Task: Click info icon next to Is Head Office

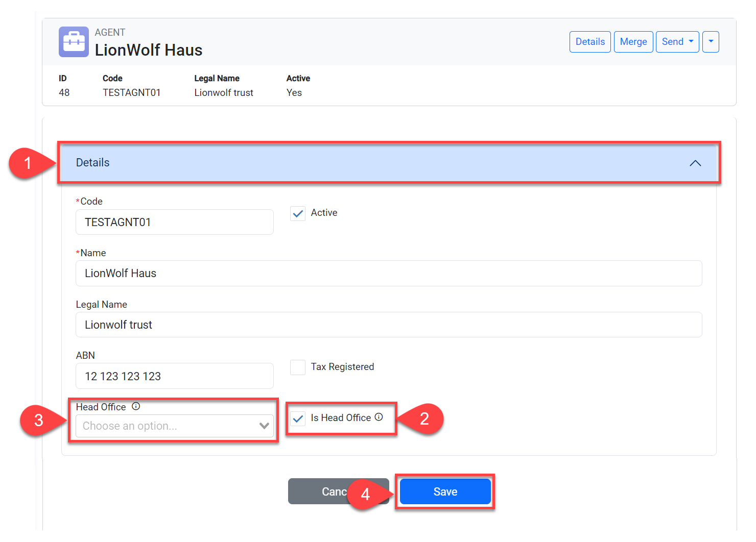Action: pos(379,417)
